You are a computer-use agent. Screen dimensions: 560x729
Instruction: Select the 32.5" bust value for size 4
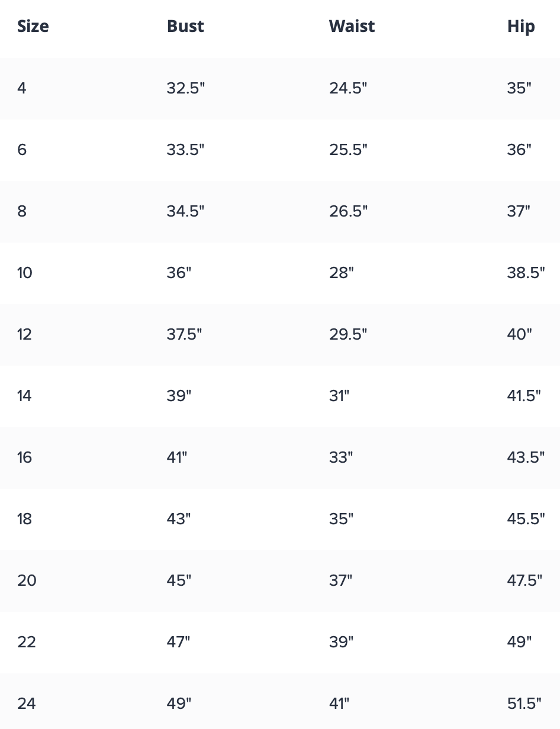click(x=185, y=88)
